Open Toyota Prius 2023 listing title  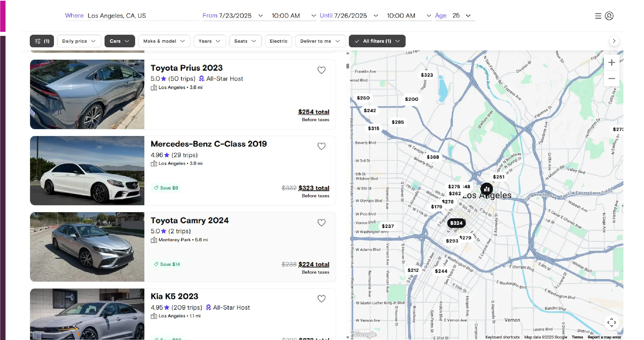(x=186, y=68)
